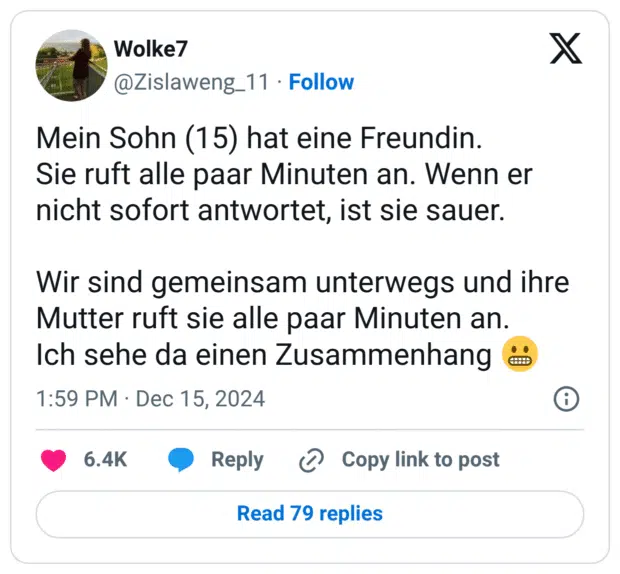Screen dimensions: 620x574
Task: Click the text "Ich sehe da einen Zusammenhang"
Action: coord(264,354)
